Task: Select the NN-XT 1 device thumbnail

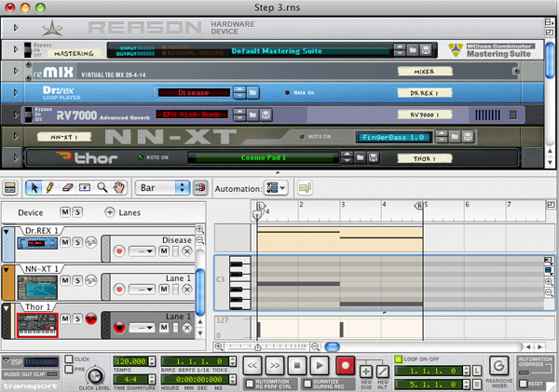Action: click(37, 287)
